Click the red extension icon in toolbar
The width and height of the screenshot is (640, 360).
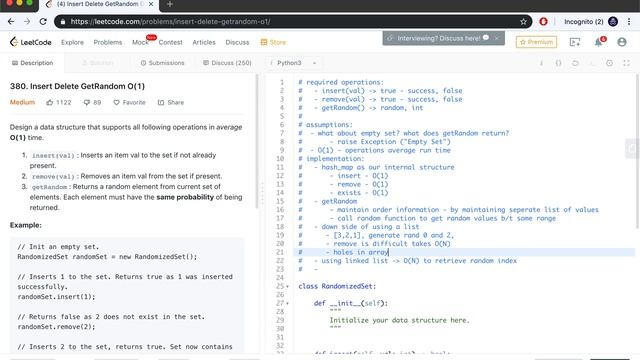(x=543, y=22)
